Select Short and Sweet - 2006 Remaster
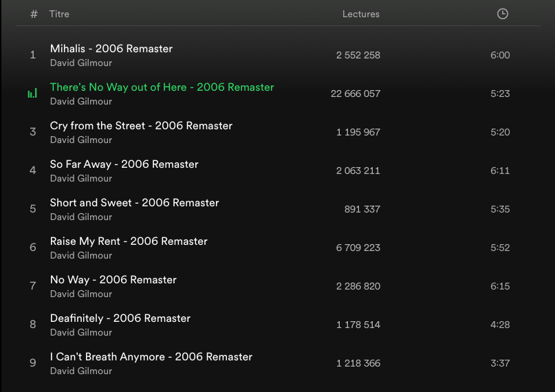555x392 pixels. (x=134, y=203)
